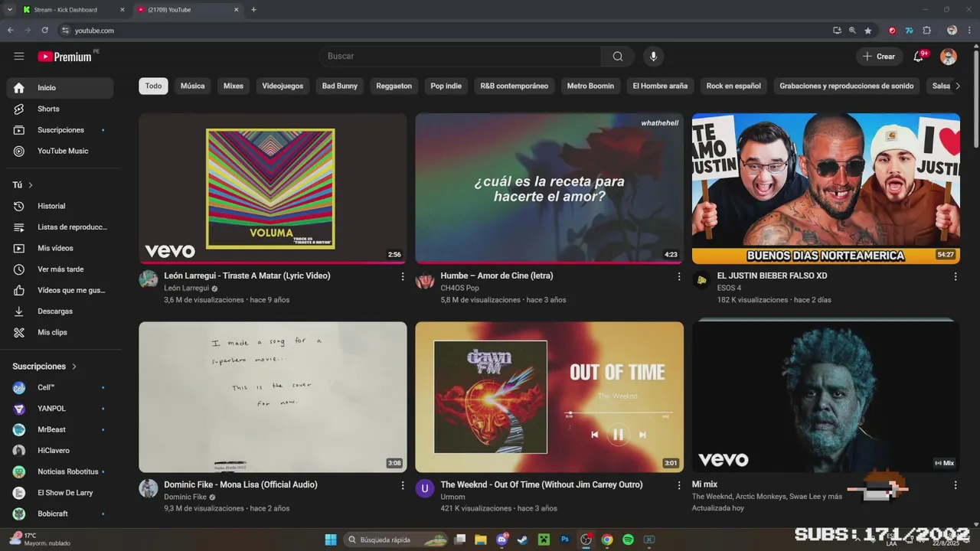The image size is (980, 551).
Task: Click the Buscar search field
Action: (x=459, y=56)
